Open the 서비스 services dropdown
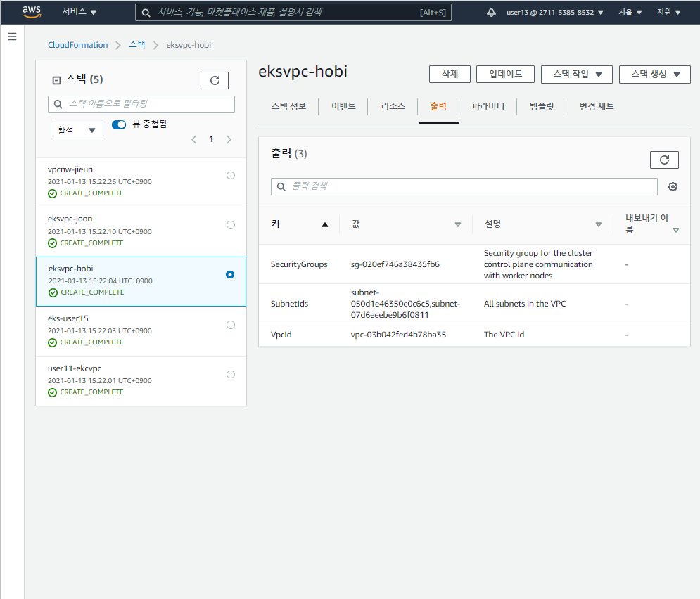Image resolution: width=700 pixels, height=599 pixels. pyautogui.click(x=79, y=12)
